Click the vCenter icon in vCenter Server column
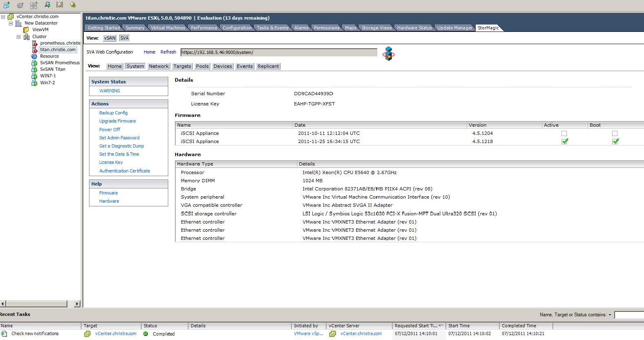Screen dimensions: 644x340 pyautogui.click(x=333, y=334)
